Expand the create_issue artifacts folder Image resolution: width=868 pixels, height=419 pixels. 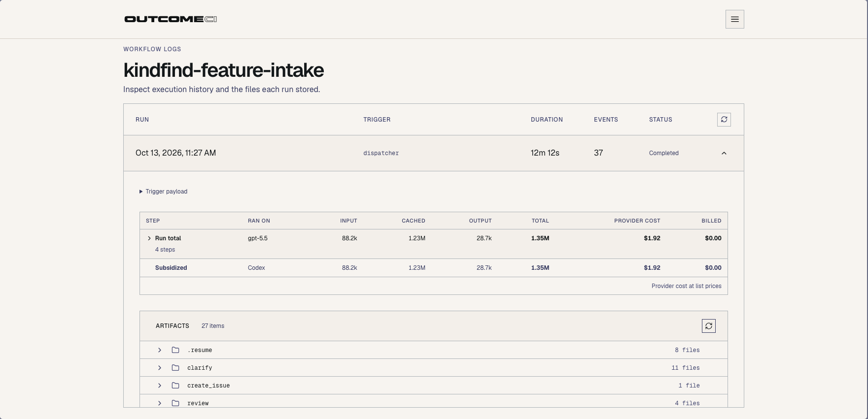click(160, 386)
